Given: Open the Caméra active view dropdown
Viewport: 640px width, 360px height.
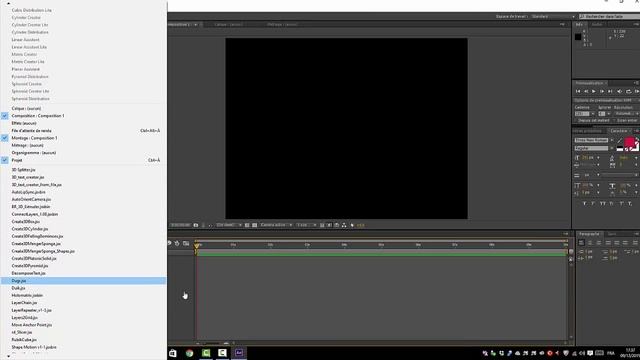Looking at the screenshot, I should 276,225.
